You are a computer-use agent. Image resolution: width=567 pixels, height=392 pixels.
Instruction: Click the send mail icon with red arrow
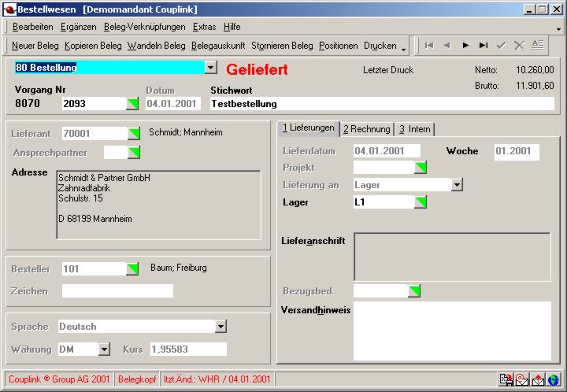pos(539,380)
